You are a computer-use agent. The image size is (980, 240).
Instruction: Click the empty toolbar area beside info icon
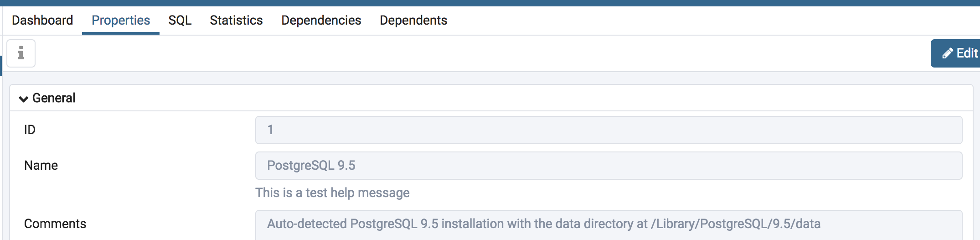click(x=456, y=53)
